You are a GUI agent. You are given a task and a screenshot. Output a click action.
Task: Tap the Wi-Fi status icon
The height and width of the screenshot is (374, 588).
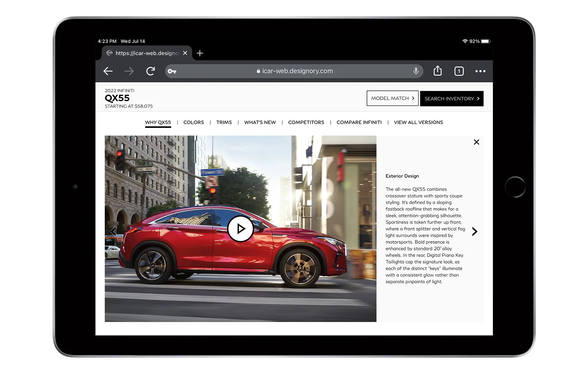point(465,41)
